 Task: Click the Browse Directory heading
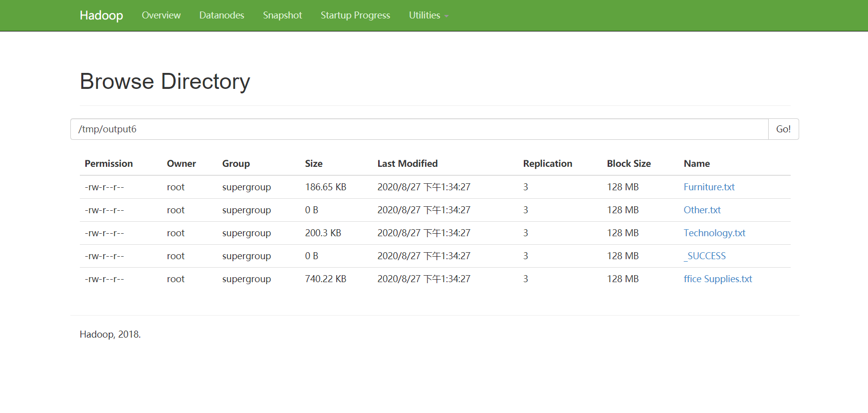165,81
